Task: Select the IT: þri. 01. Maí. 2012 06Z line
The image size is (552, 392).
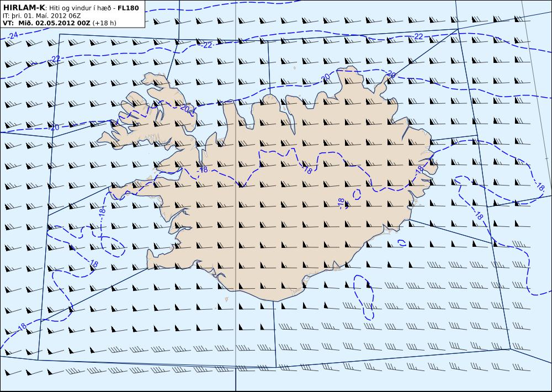Action: pos(41,16)
